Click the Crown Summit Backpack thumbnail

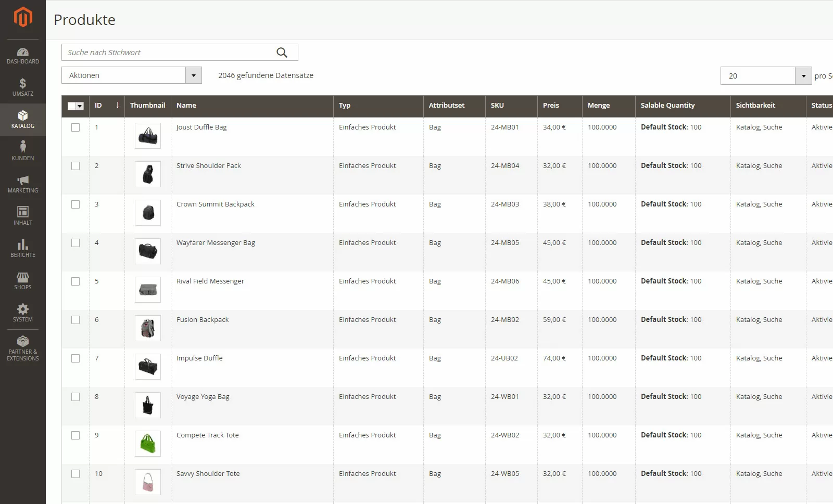tap(148, 213)
